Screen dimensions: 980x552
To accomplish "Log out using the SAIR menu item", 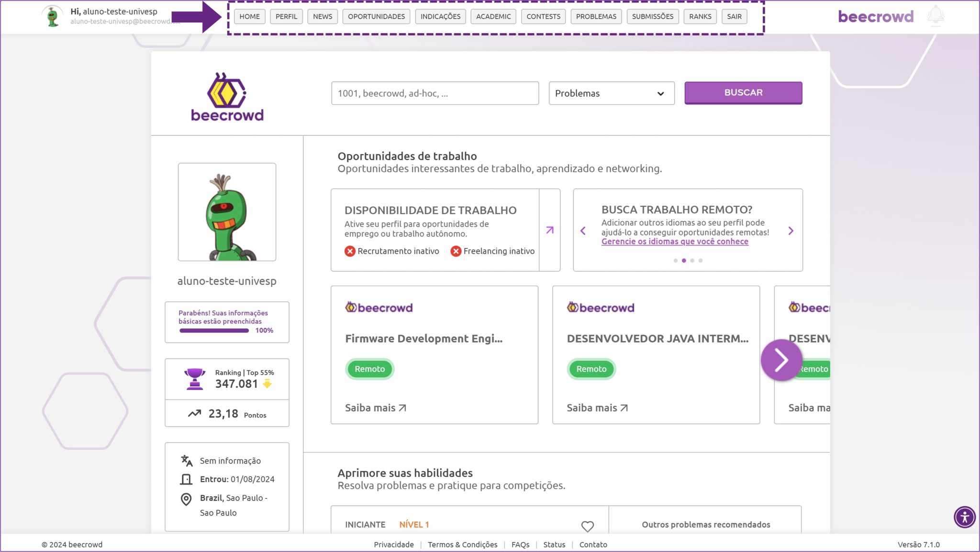I will pos(734,16).
